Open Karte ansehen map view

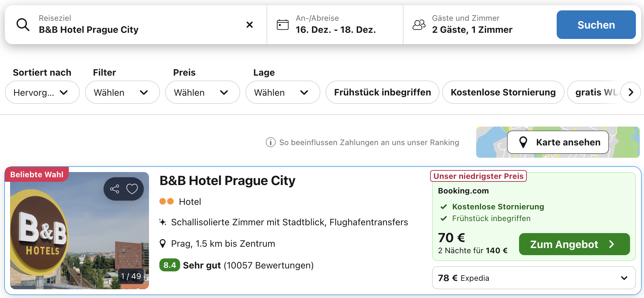click(558, 142)
